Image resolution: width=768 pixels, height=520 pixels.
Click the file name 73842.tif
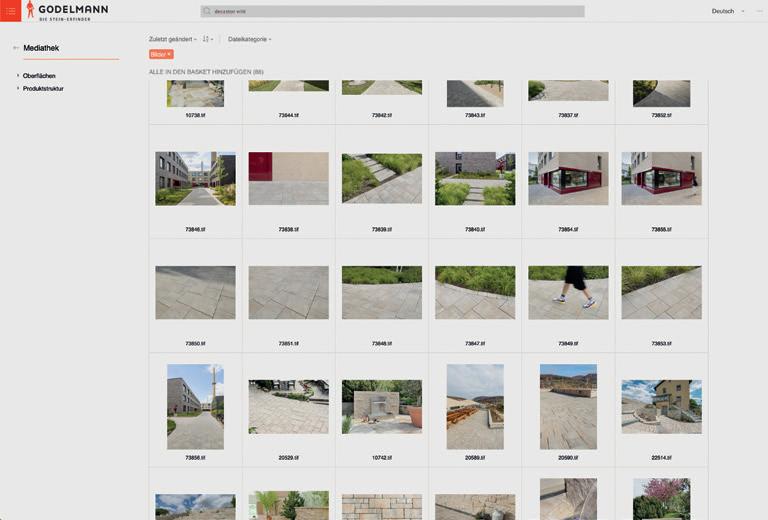[382, 115]
